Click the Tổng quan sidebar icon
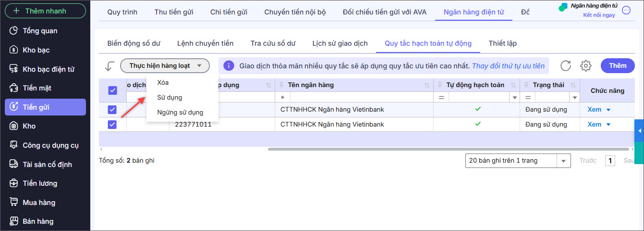The image size is (644, 231). (x=14, y=31)
